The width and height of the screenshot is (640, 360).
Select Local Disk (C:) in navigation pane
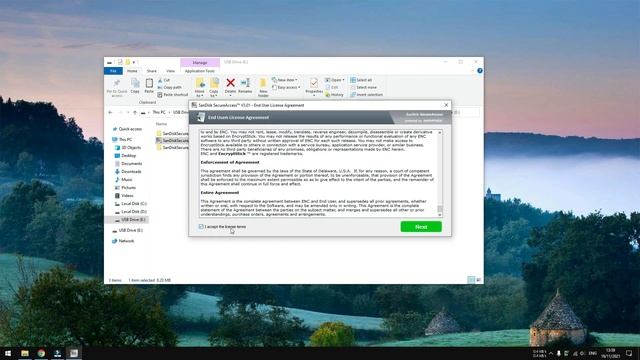point(131,204)
